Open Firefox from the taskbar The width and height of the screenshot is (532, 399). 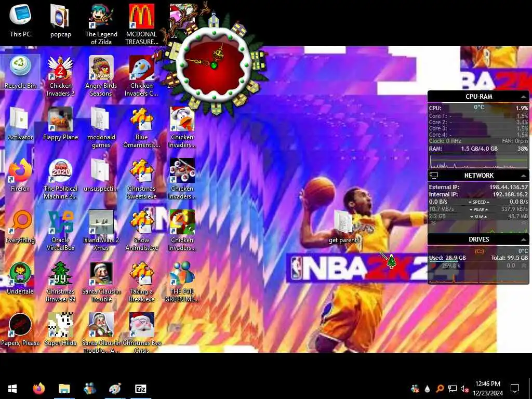click(38, 389)
